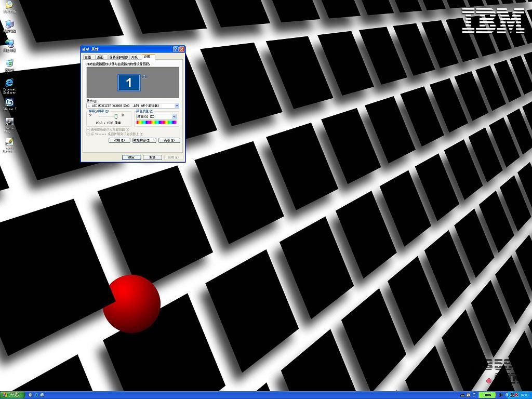Click the '2048 x 1536' resolution text
Viewport: 532px width, 399px height.
108,123
